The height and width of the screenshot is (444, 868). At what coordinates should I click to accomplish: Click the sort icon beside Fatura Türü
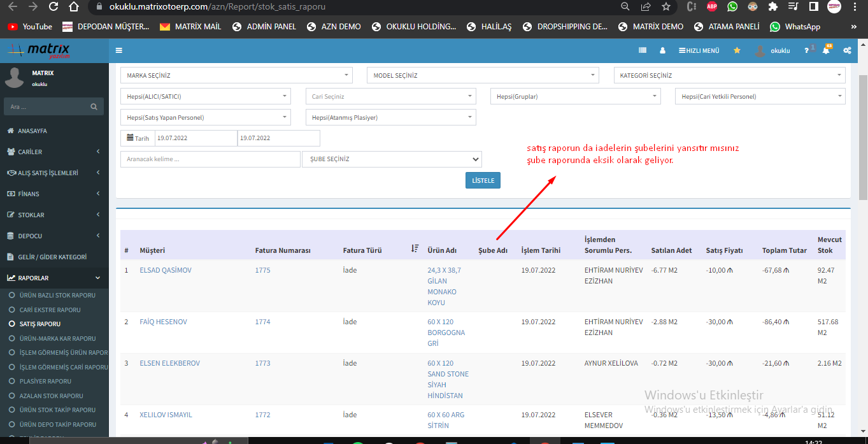tap(415, 249)
